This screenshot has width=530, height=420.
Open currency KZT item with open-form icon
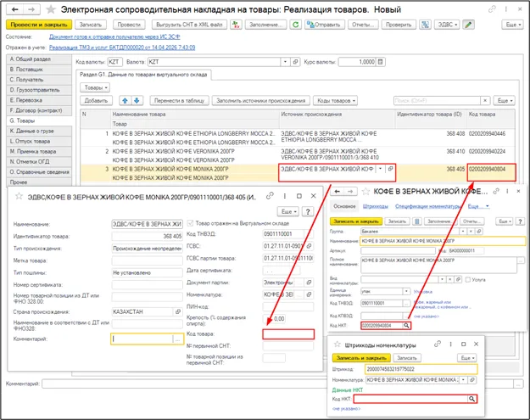[295, 62]
